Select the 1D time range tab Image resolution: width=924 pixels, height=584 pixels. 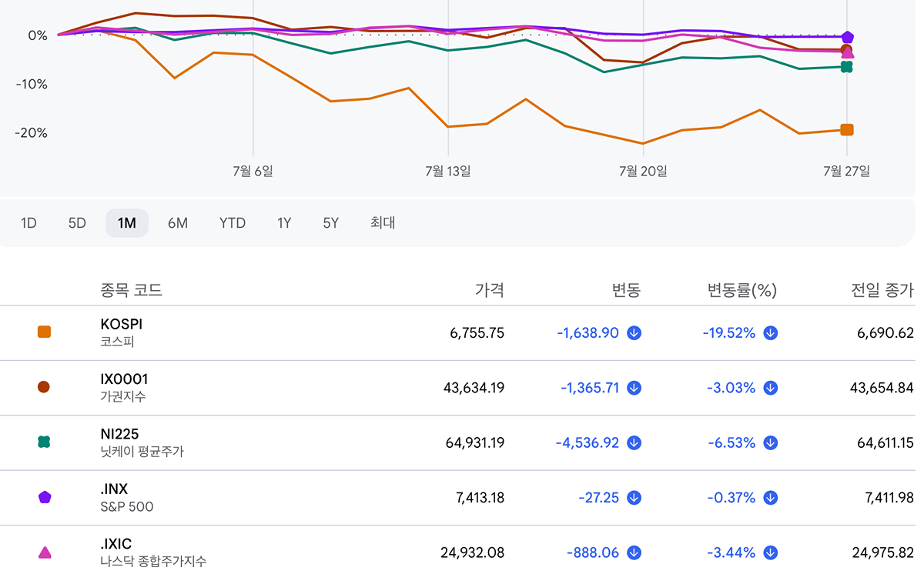tap(28, 223)
